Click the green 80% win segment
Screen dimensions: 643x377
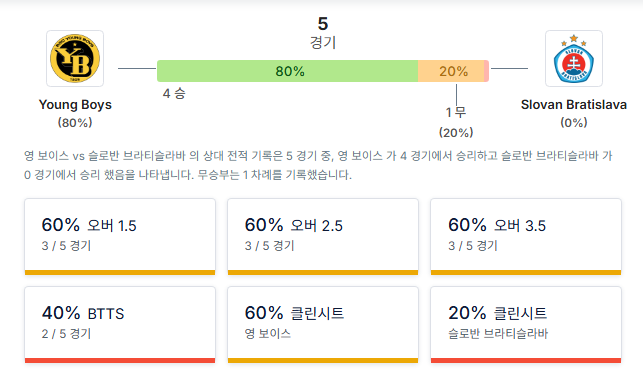pyautogui.click(x=287, y=71)
